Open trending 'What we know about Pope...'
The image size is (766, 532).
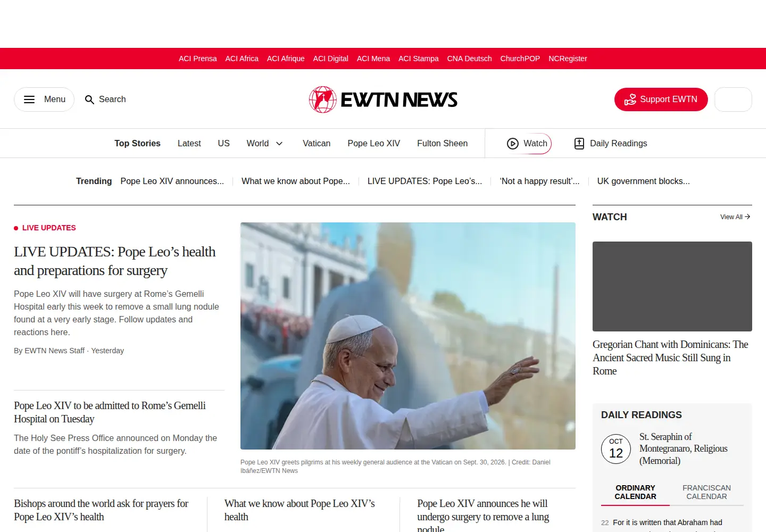(x=296, y=181)
